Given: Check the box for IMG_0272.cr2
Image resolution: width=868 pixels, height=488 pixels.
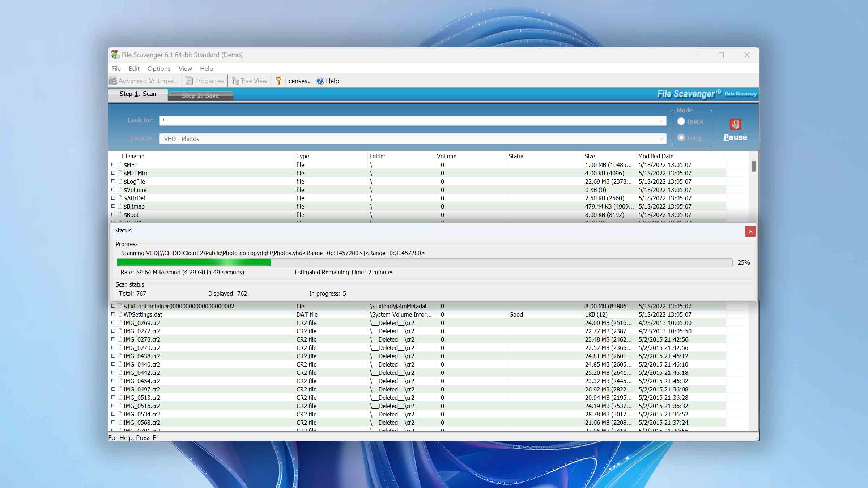Looking at the screenshot, I should [113, 331].
